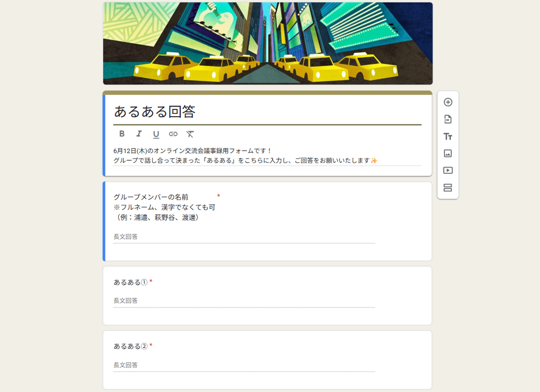Screen dimensions: 540x392
Task: Click the long answer field under あるある①
Action: tap(244, 301)
